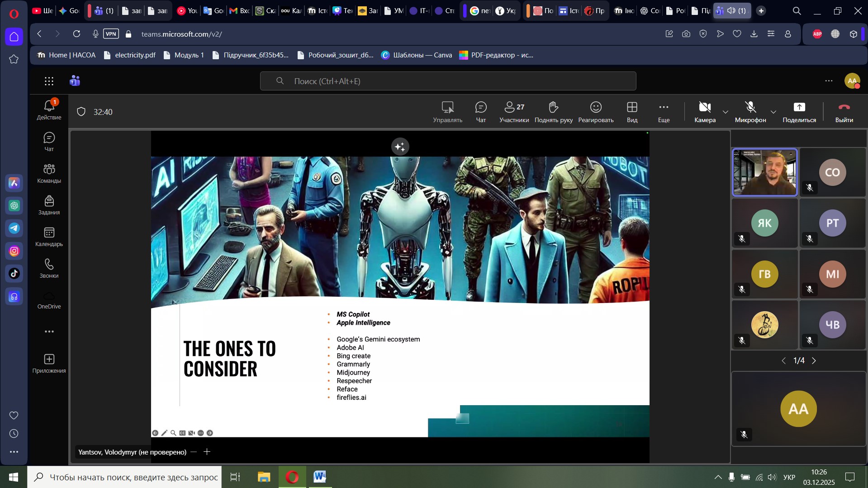Leave the meeting with Выйти button
This screenshot has height=488, width=868.
click(844, 112)
